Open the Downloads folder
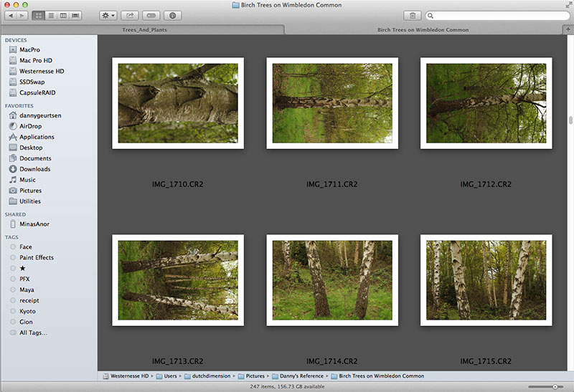This screenshot has height=392, width=574. (34, 169)
